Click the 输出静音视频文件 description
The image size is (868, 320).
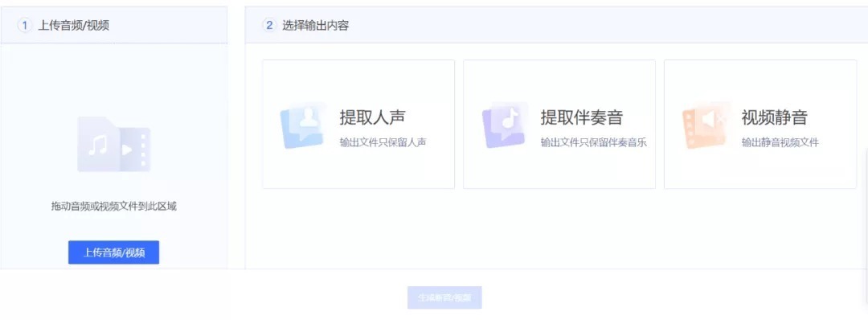pyautogui.click(x=780, y=142)
